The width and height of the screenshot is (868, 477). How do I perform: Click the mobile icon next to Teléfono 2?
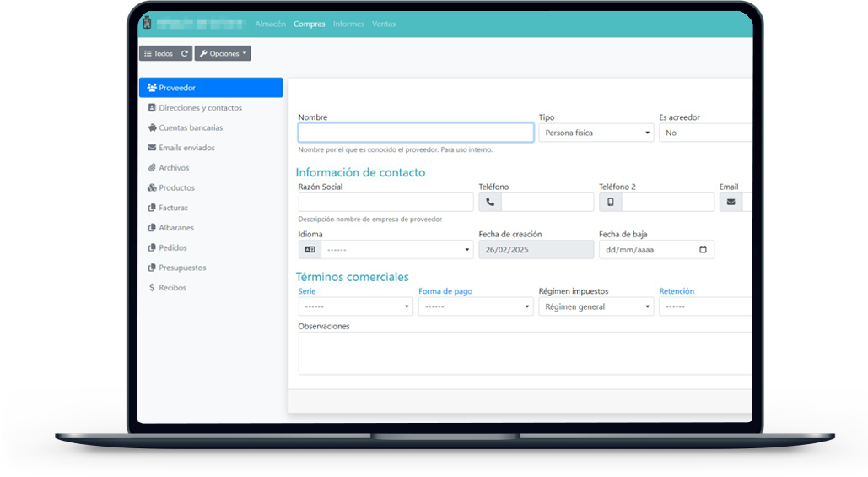point(611,203)
